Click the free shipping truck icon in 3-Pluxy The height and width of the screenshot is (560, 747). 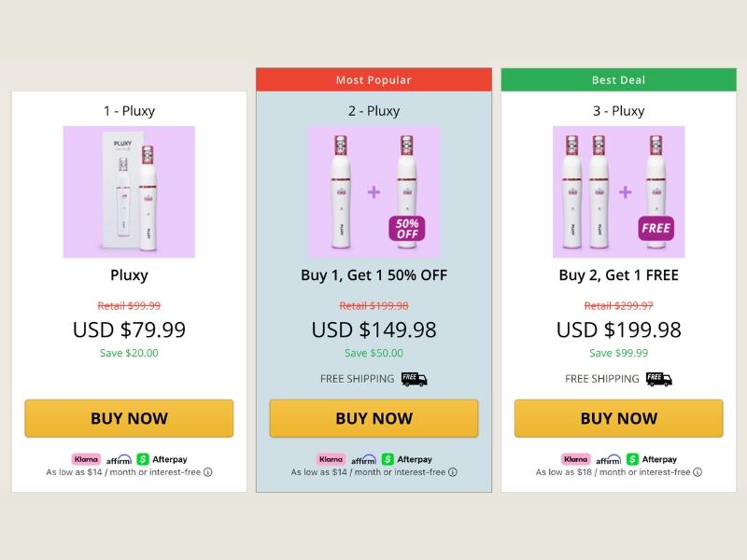tap(659, 379)
